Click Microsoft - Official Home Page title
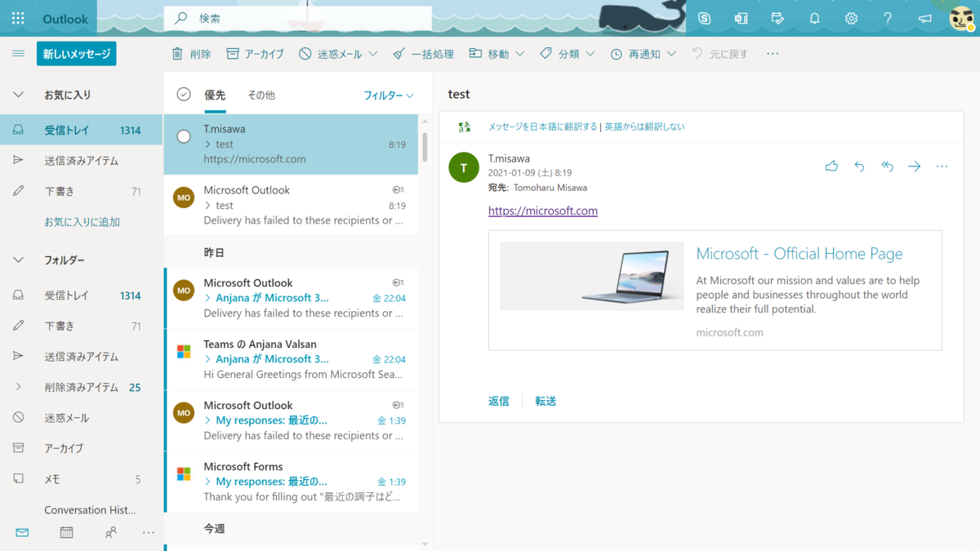The width and height of the screenshot is (980, 551). pos(800,254)
